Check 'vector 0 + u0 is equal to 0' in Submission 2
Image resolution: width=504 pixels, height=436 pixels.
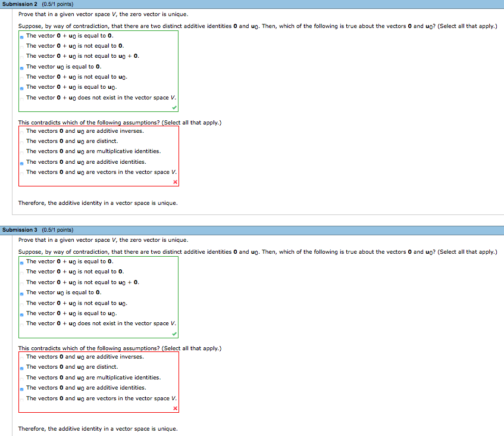(21, 35)
